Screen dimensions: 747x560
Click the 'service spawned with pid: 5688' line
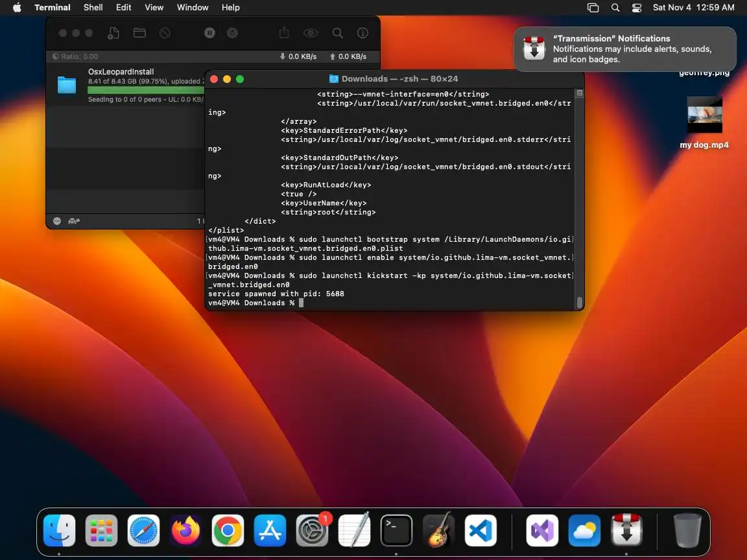point(276,294)
